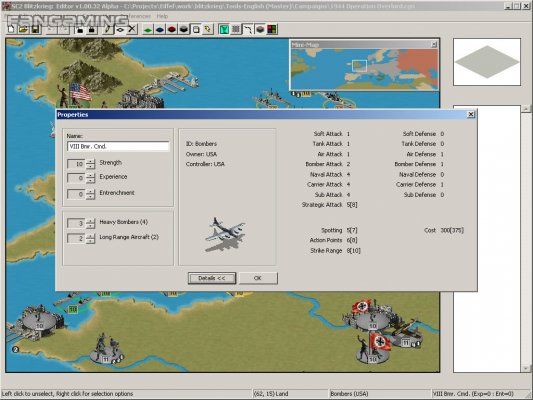
Task: Increase the Long Range Aircraft level
Action: point(90,236)
